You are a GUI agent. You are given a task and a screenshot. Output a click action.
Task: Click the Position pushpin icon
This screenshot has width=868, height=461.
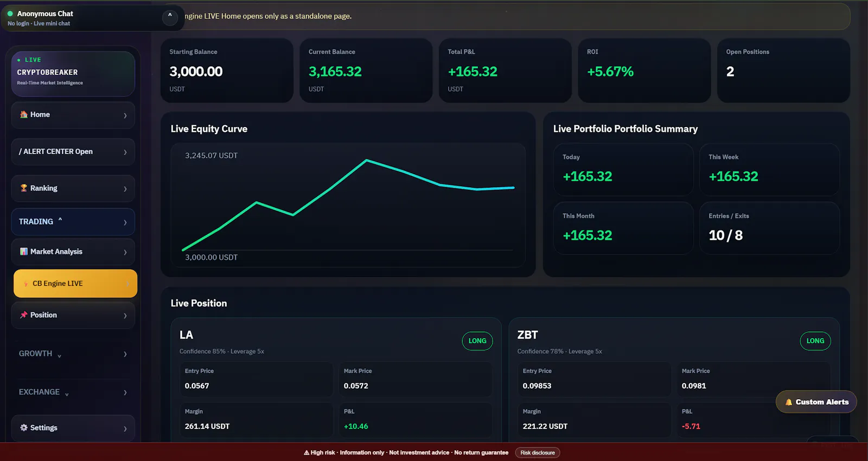click(24, 315)
